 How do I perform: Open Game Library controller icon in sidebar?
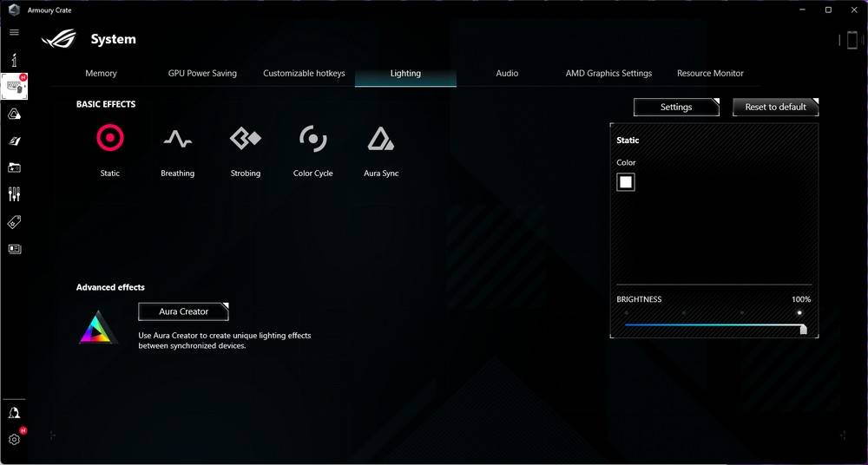coord(15,167)
